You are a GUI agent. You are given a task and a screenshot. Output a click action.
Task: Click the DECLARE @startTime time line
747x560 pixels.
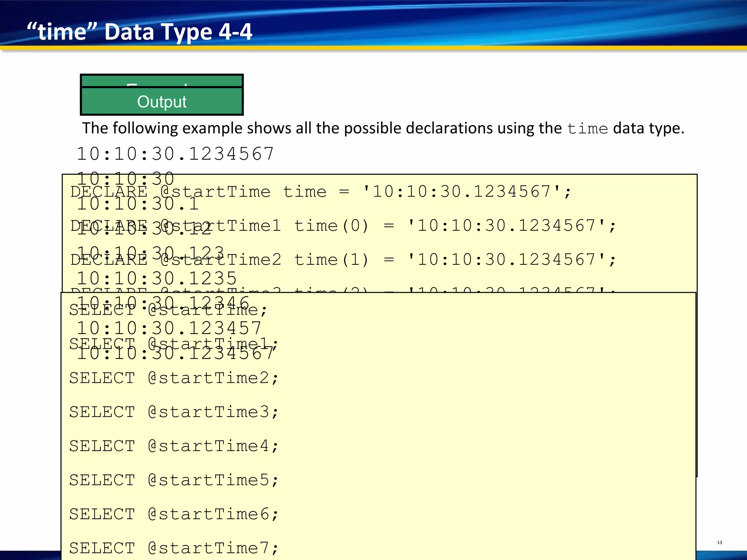[x=321, y=192]
